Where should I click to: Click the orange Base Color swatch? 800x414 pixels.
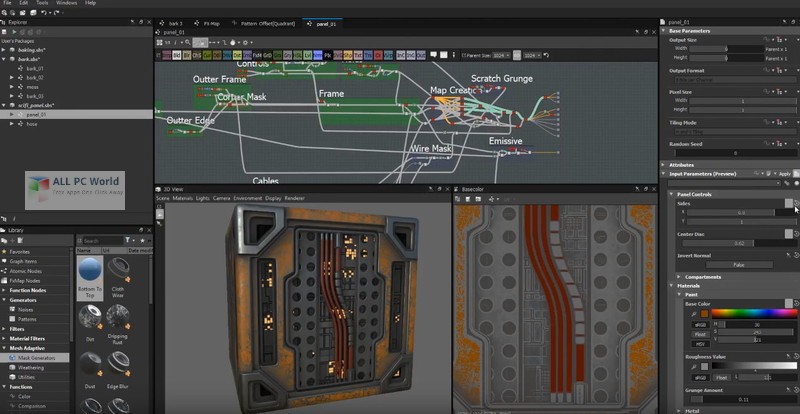(705, 314)
